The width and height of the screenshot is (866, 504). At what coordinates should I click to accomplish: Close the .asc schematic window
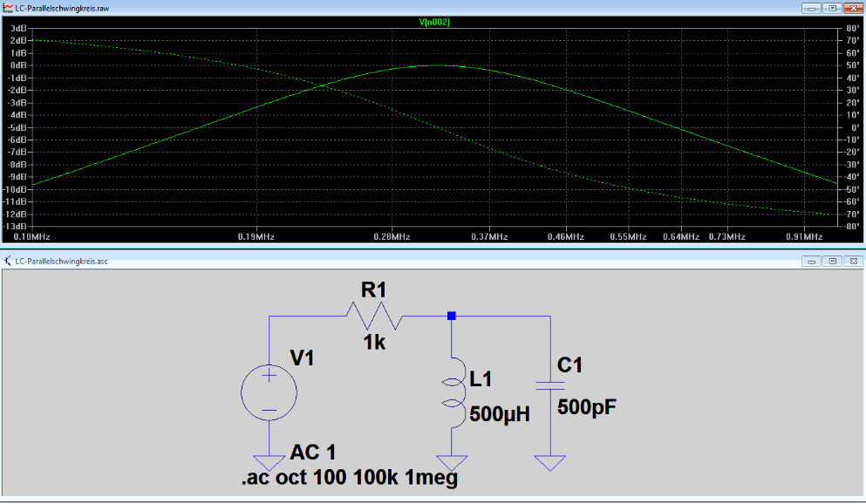pos(853,261)
